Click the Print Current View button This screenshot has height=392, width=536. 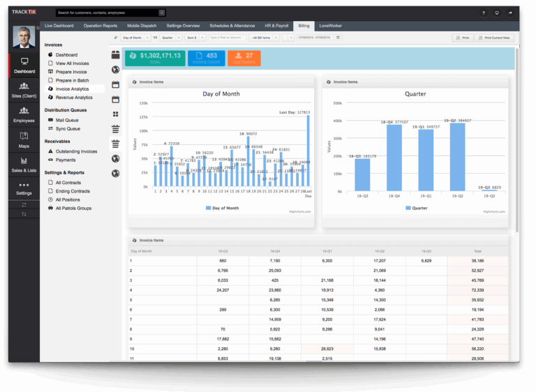[x=494, y=38]
